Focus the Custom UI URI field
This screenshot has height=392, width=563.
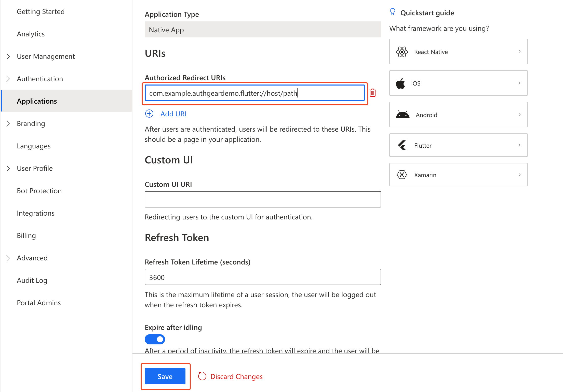pos(263,199)
